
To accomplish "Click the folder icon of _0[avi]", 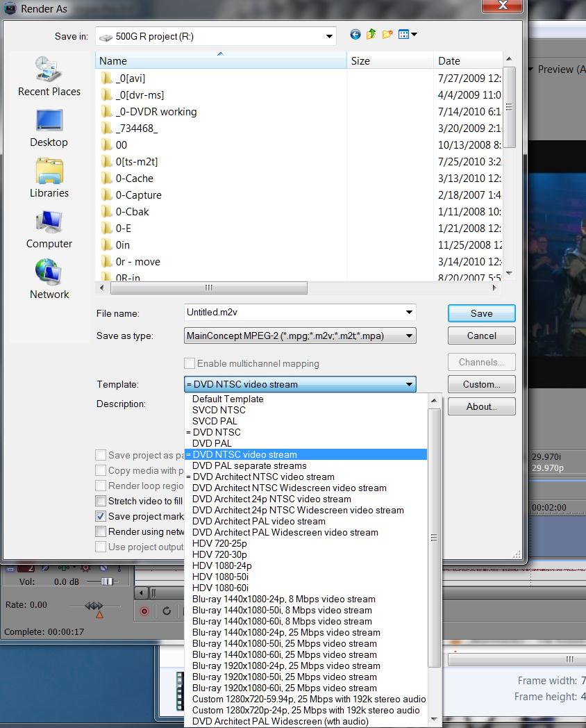I will [x=106, y=78].
